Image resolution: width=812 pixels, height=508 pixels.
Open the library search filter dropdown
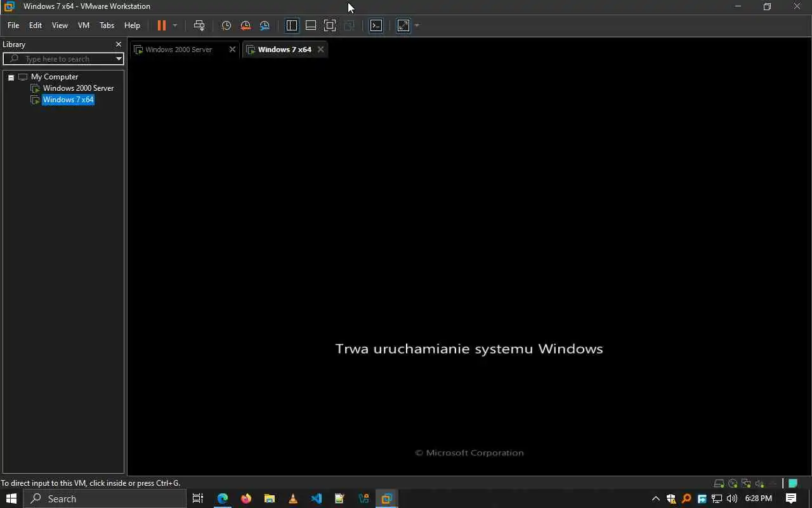(119, 59)
